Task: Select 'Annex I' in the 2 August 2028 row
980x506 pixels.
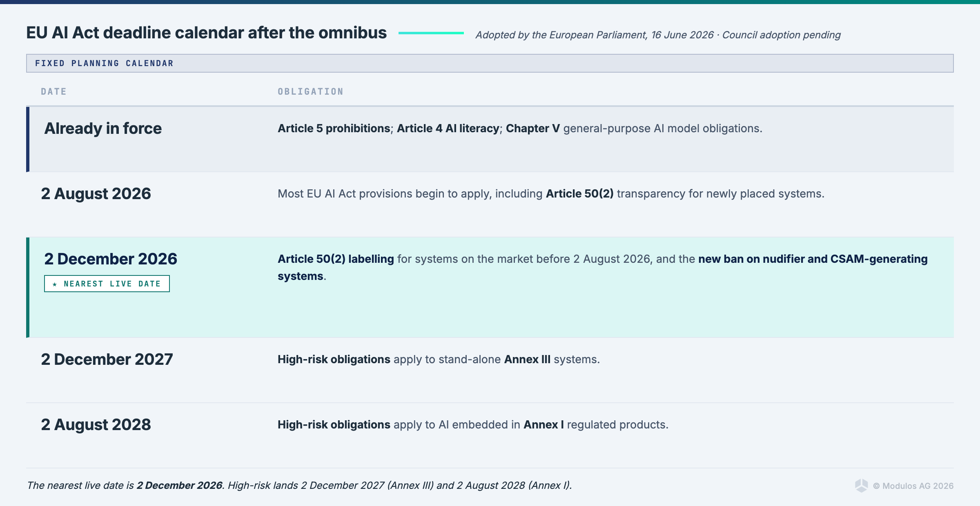Action: pos(544,425)
